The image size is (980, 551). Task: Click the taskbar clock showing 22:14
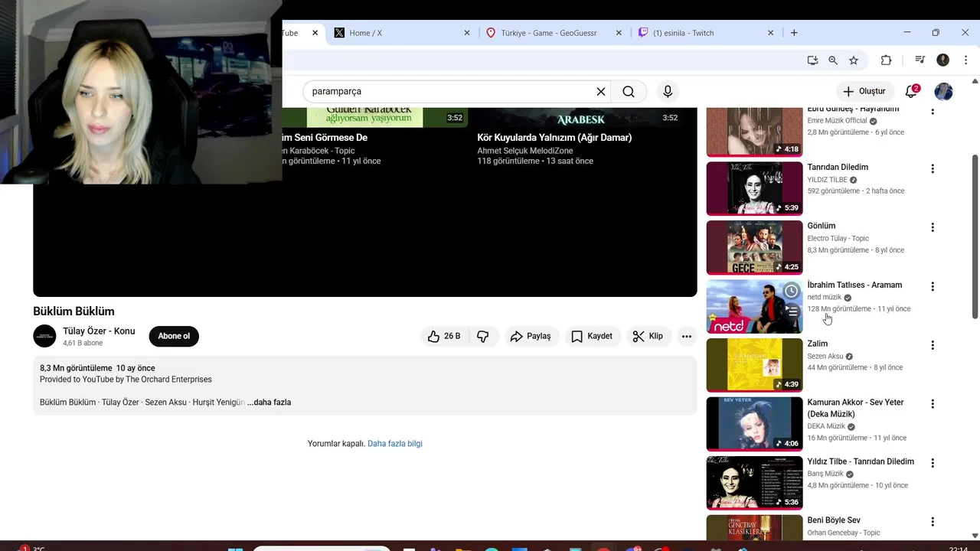pyautogui.click(x=958, y=548)
